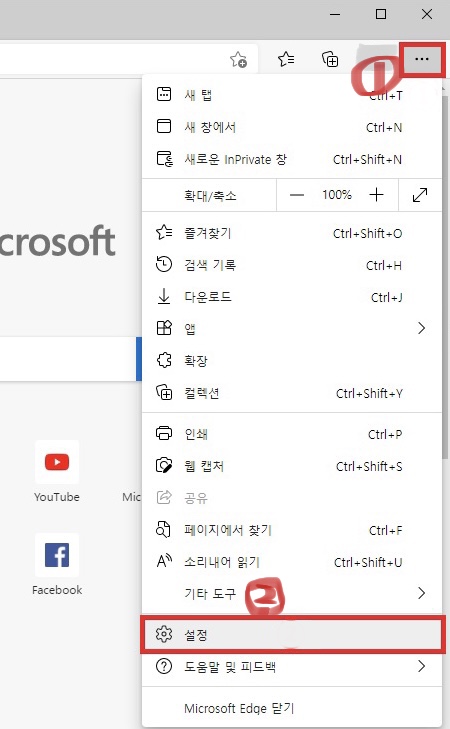The image size is (450, 729).
Task: Click the InPrivate window icon
Action: 164,159
